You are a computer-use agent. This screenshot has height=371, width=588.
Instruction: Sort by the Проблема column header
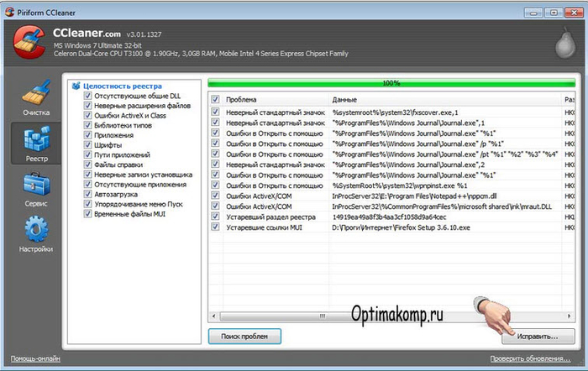coord(276,100)
